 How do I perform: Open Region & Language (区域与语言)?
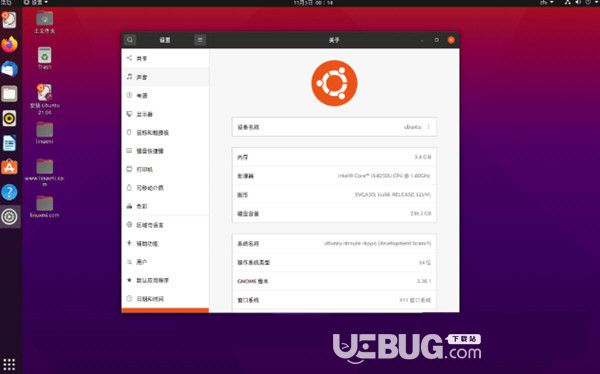[165, 225]
